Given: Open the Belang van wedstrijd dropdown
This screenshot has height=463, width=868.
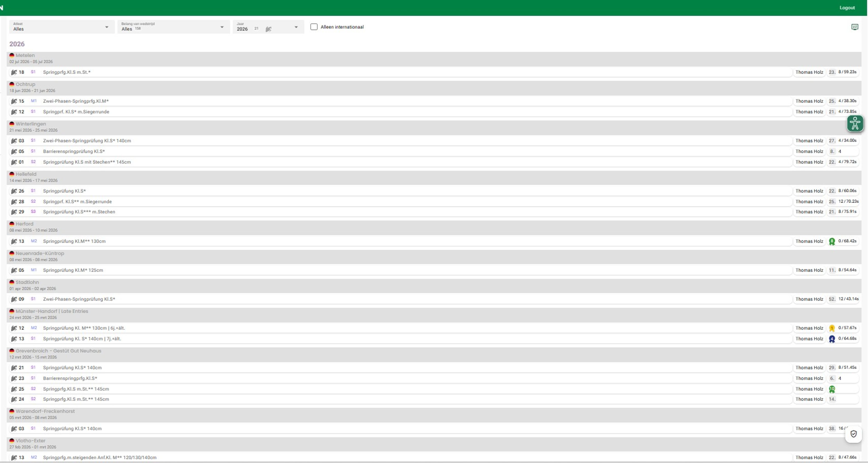Looking at the screenshot, I should [174, 27].
